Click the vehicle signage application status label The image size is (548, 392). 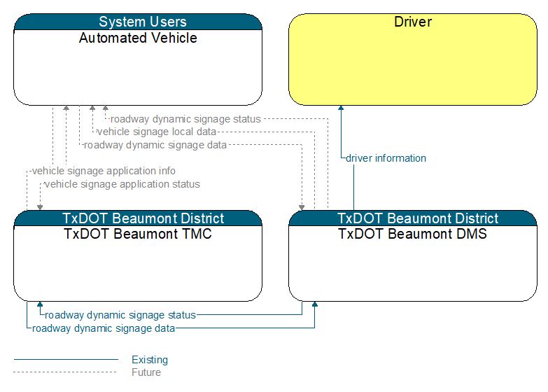point(122,184)
